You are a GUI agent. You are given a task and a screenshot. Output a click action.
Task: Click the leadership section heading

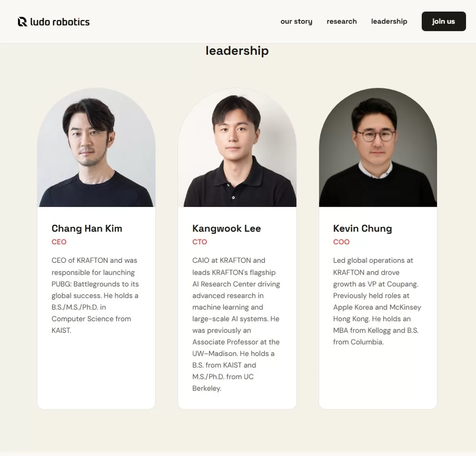point(237,51)
